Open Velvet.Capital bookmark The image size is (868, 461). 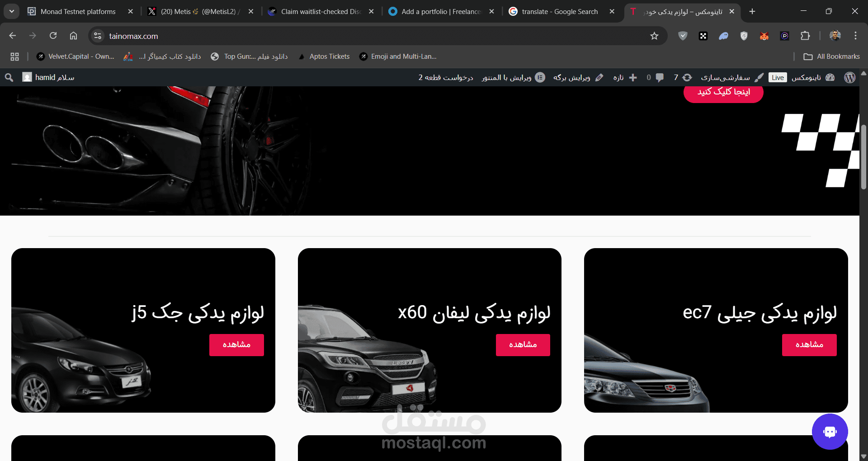pos(75,56)
